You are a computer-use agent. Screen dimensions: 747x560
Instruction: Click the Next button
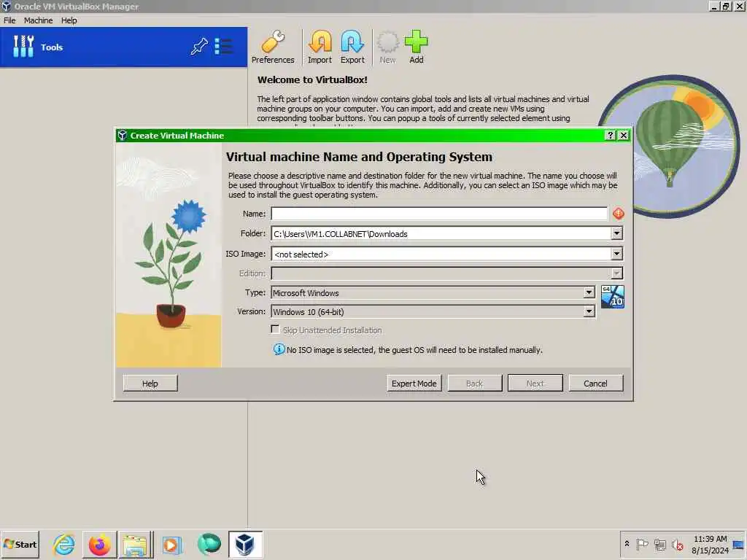tap(535, 384)
